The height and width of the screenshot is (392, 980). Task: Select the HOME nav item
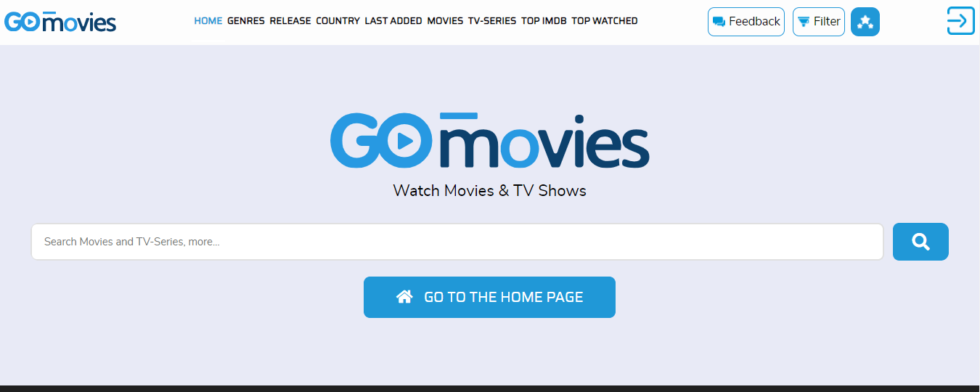tap(208, 21)
